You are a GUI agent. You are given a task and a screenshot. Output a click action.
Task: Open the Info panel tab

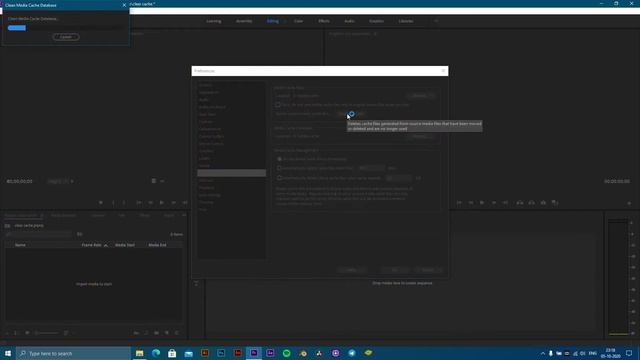[122, 215]
